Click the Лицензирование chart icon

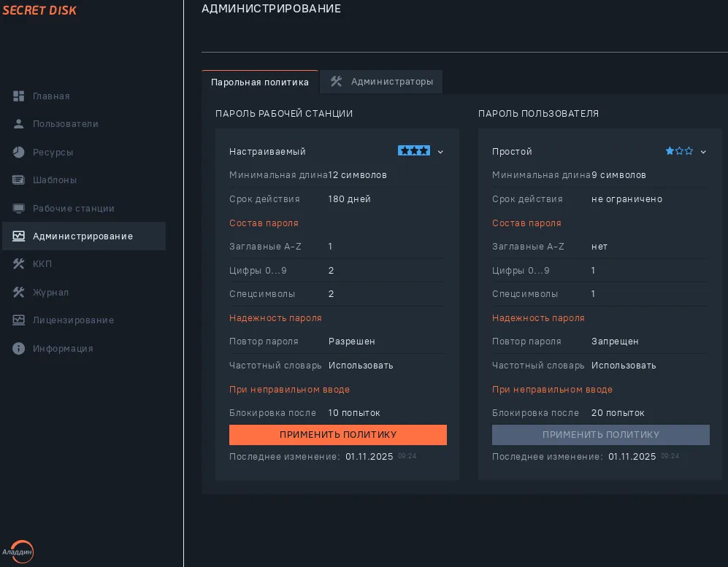click(x=18, y=320)
